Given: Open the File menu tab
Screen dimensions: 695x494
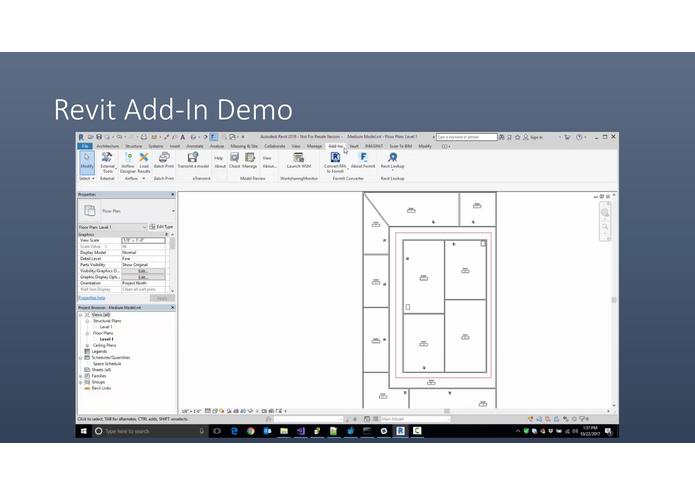Looking at the screenshot, I should click(85, 146).
